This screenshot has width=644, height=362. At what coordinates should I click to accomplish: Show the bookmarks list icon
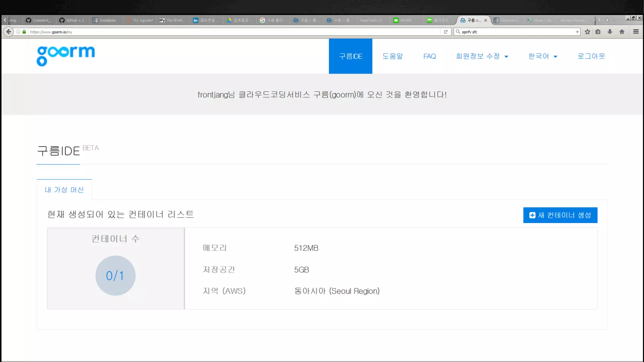point(598,32)
